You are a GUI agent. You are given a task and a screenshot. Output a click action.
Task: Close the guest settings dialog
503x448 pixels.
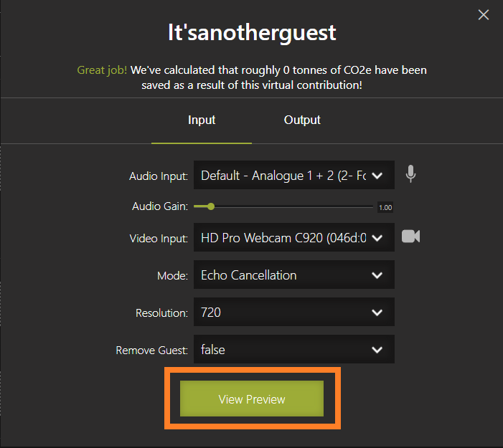click(x=484, y=15)
